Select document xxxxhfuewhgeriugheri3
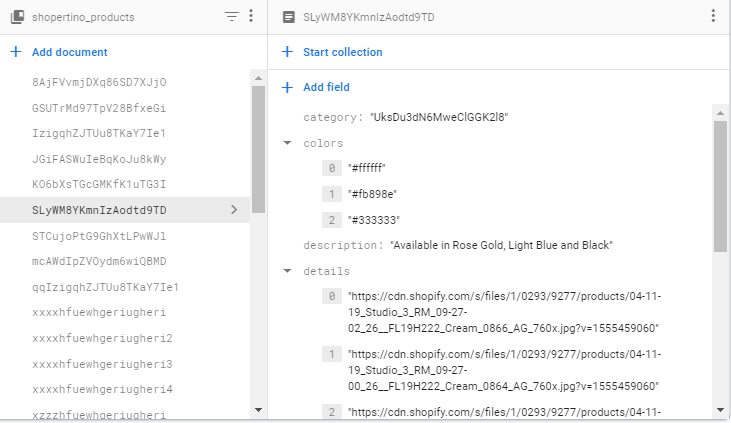The height and width of the screenshot is (423, 731). click(102, 363)
